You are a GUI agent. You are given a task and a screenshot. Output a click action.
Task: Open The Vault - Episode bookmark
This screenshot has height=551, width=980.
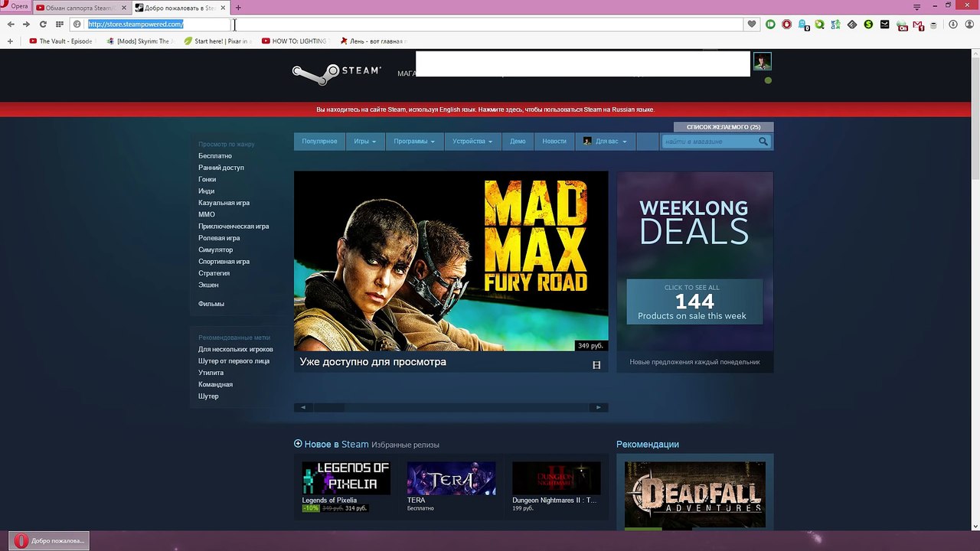pyautogui.click(x=60, y=41)
